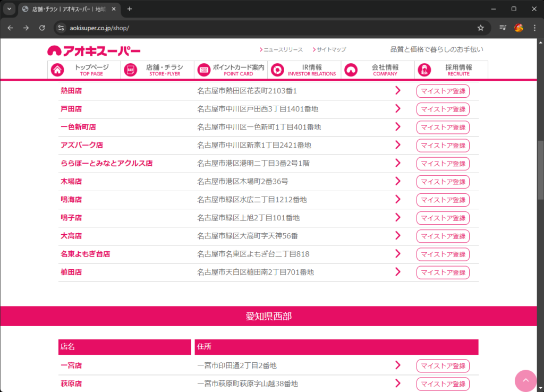Reload the current page

click(42, 28)
